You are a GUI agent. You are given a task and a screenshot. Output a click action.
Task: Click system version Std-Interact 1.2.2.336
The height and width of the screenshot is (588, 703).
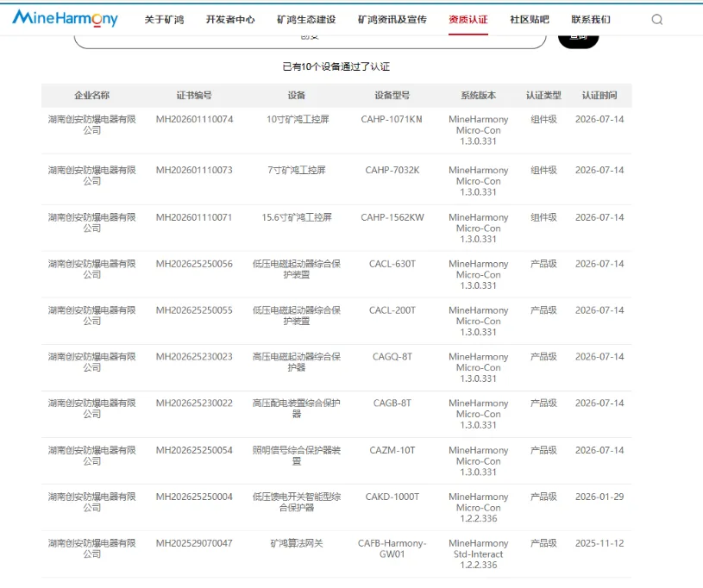click(x=479, y=560)
